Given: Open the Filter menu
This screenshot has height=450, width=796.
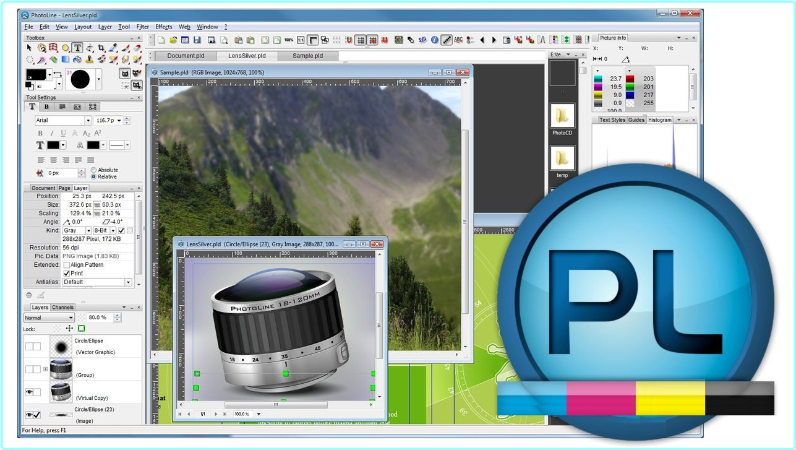Looking at the screenshot, I should point(143,26).
